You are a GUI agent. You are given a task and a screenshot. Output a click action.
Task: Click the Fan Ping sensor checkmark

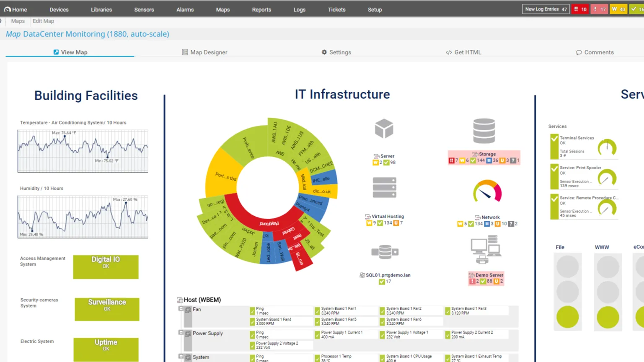click(x=252, y=311)
